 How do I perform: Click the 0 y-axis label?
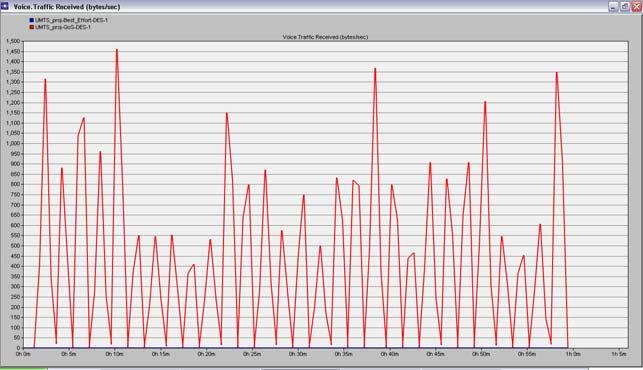coord(18,348)
